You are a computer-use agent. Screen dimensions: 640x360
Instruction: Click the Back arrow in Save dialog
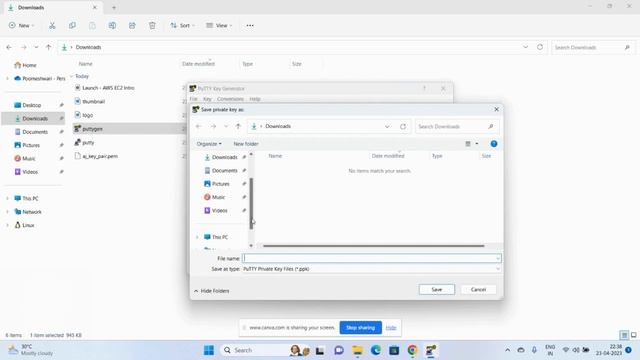[x=199, y=127]
